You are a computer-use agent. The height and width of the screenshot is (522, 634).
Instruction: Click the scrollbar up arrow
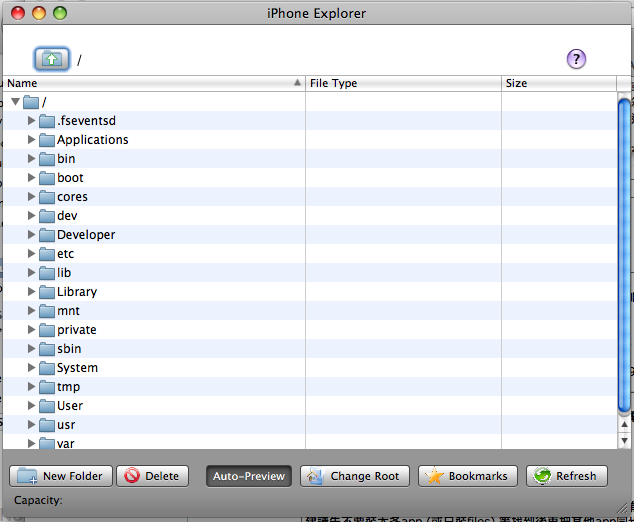(x=624, y=425)
